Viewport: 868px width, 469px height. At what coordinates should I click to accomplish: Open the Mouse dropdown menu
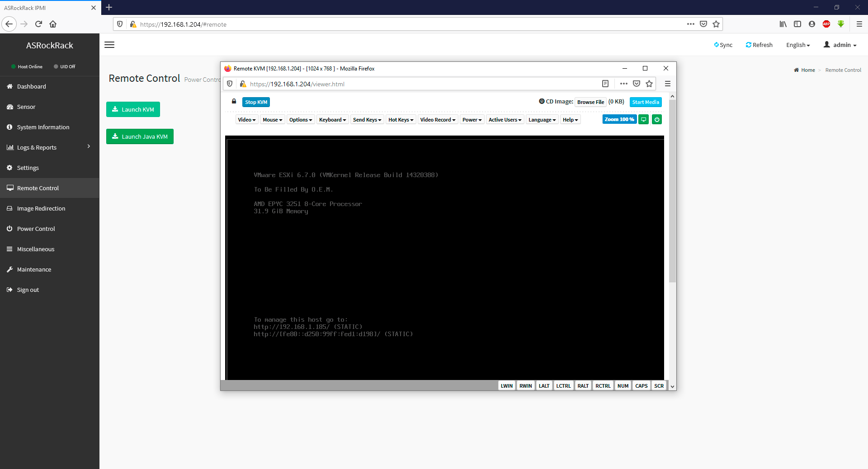click(x=273, y=120)
